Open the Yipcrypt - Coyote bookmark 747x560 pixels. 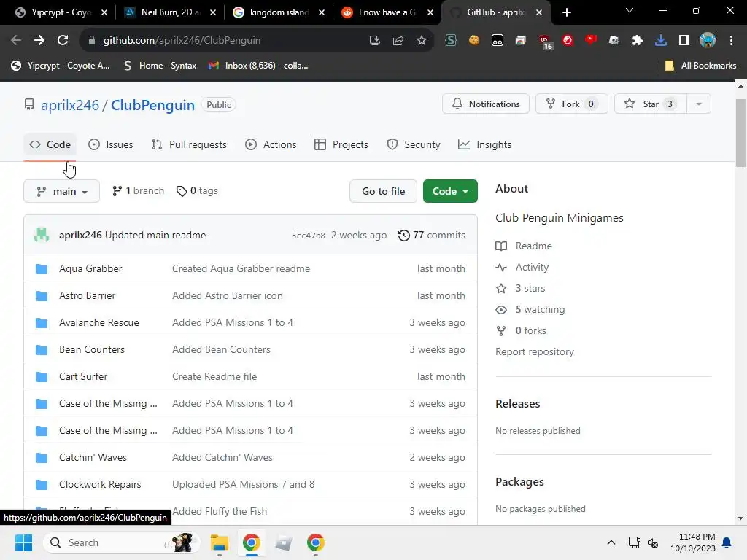click(61, 66)
